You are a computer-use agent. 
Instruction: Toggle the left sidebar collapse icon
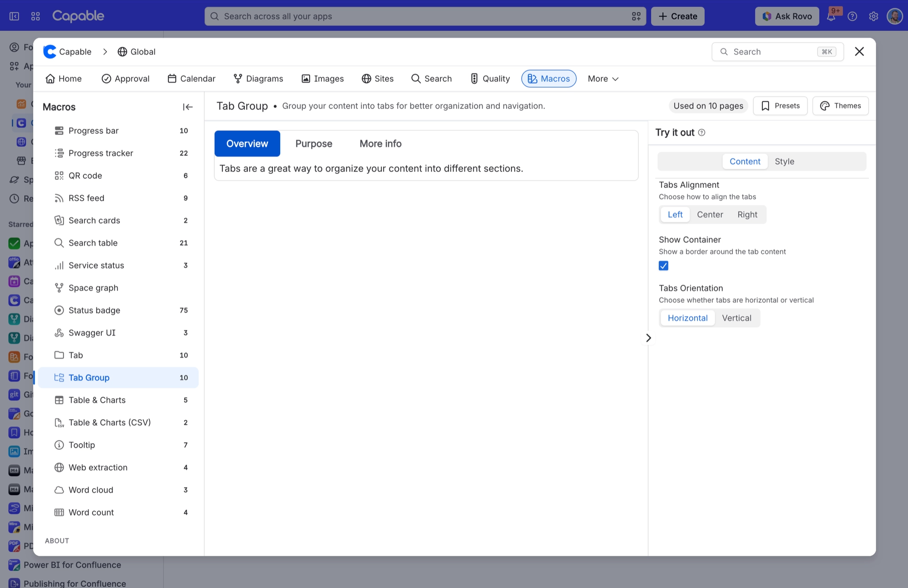14,16
